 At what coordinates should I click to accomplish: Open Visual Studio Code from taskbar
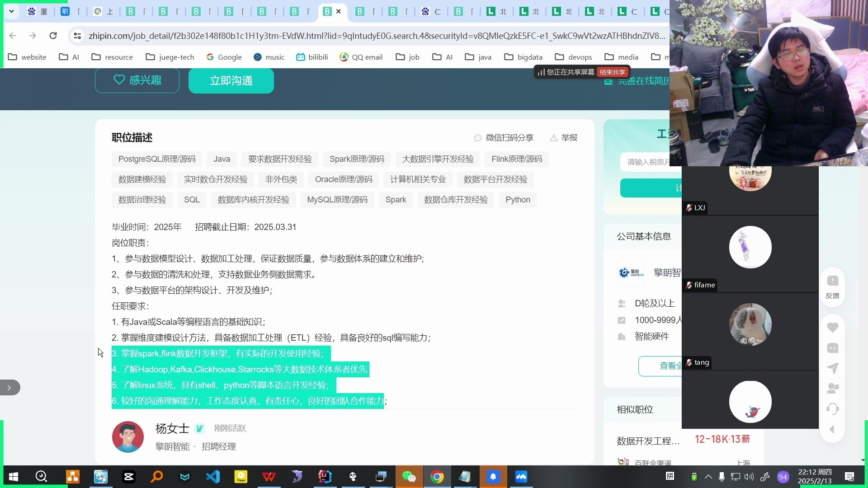213,477
